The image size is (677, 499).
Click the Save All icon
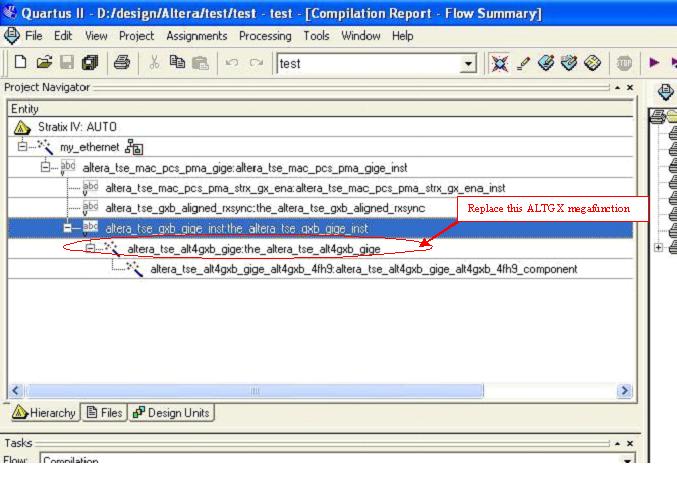[90, 63]
